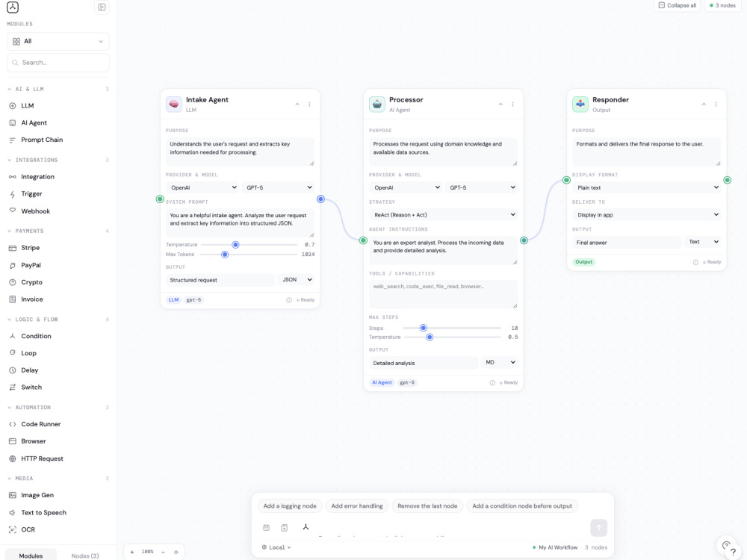The width and height of the screenshot is (747, 560).
Task: Click Add error handling suggestion
Action: pos(357,506)
